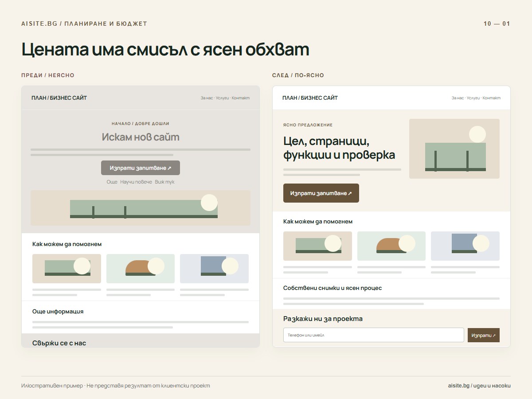This screenshot has width=532, height=399.
Task: Click the hero illustration in right mockup
Action: [454, 149]
